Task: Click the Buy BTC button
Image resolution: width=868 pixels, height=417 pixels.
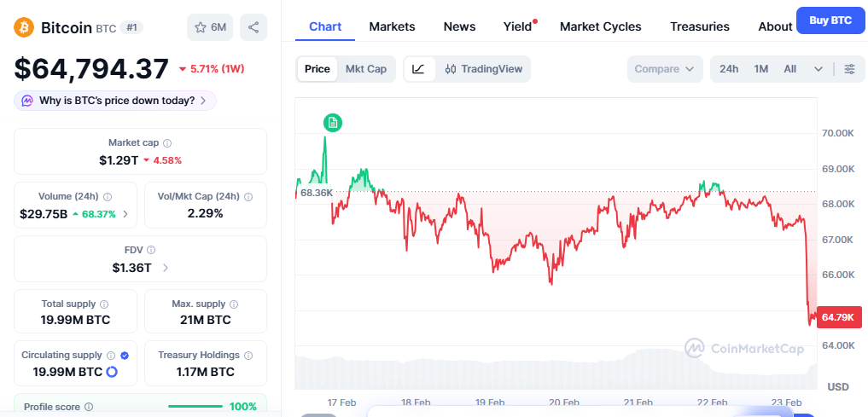Action: click(x=830, y=20)
